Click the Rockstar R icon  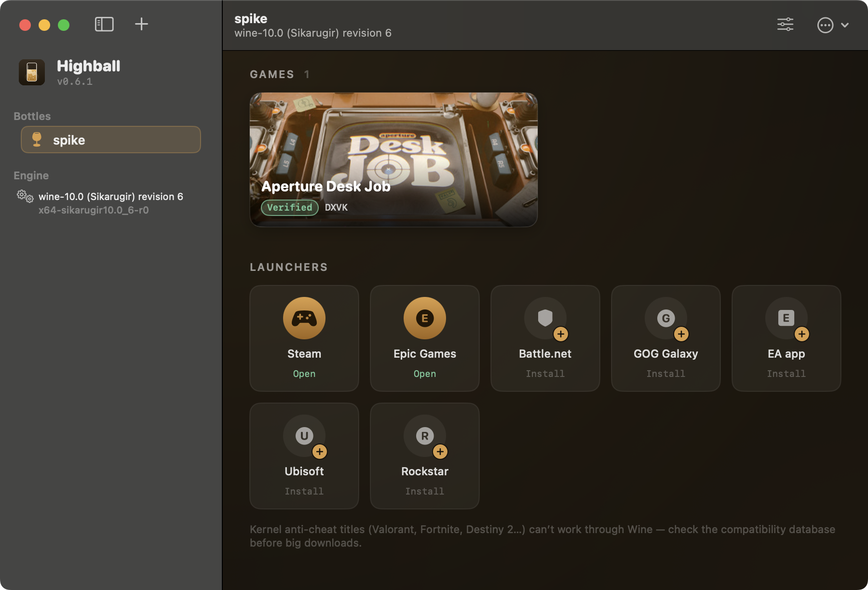[425, 436]
